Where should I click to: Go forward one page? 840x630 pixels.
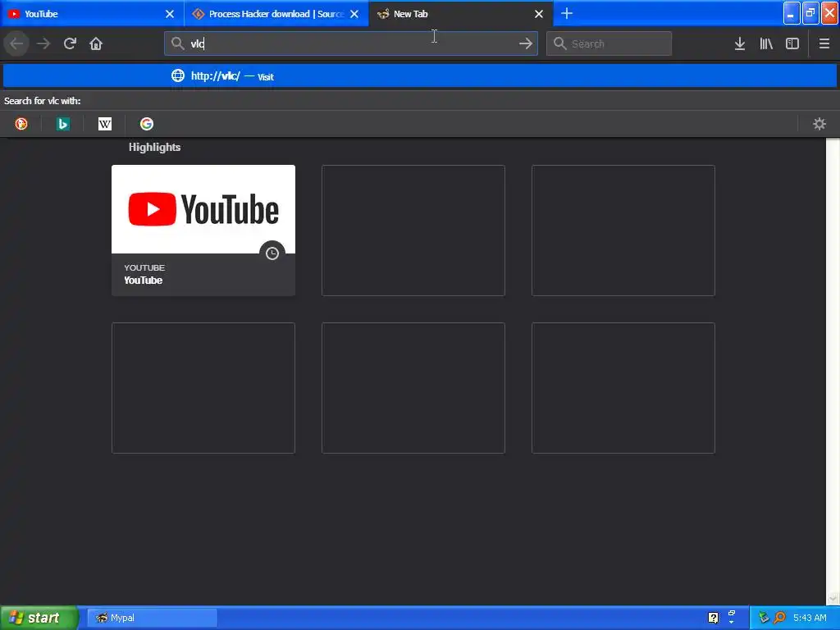(43, 43)
